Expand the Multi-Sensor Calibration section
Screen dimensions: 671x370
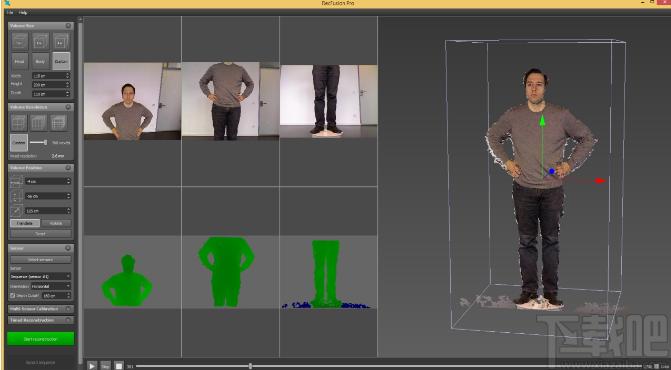click(41, 309)
